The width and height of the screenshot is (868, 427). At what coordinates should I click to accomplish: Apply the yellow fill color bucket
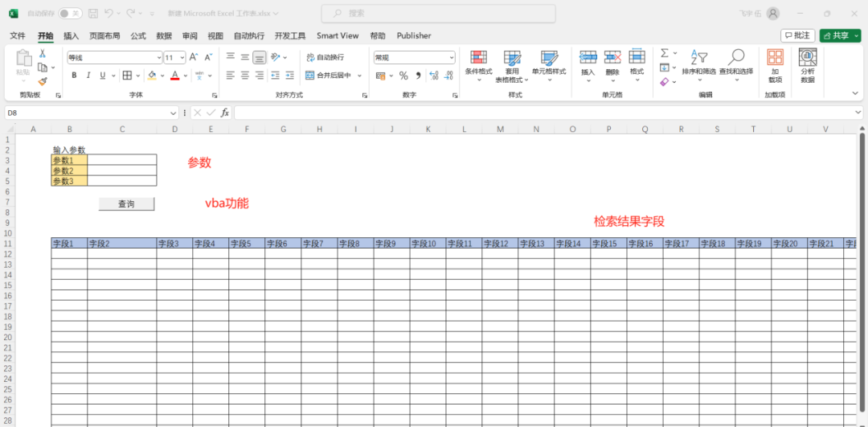tap(152, 76)
